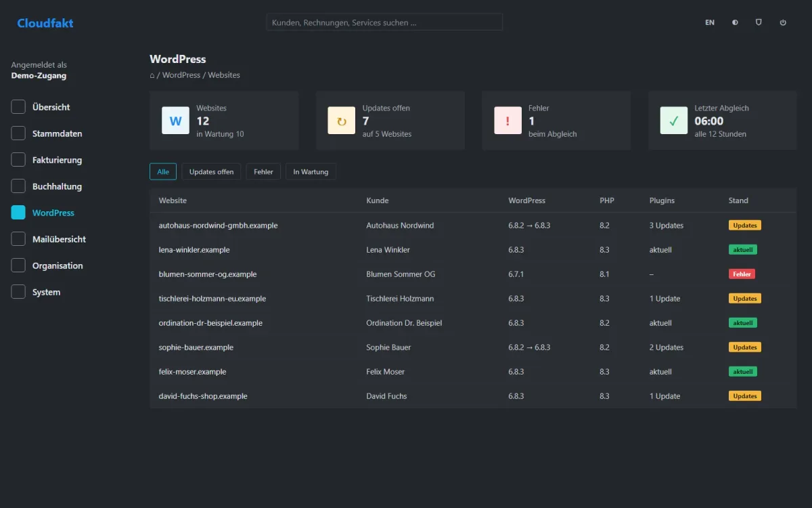
Task: Open System in sidebar menu
Action: pyautogui.click(x=46, y=292)
